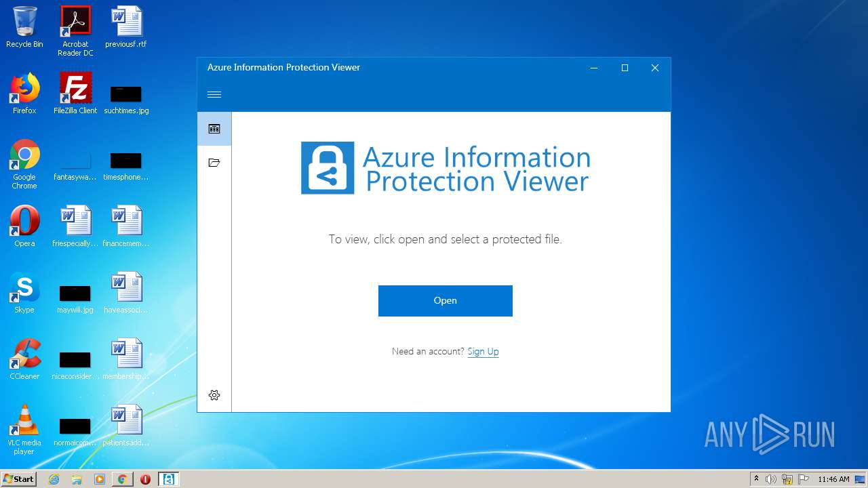Open Opera from the taskbar
This screenshot has height=488, width=868.
[145, 479]
